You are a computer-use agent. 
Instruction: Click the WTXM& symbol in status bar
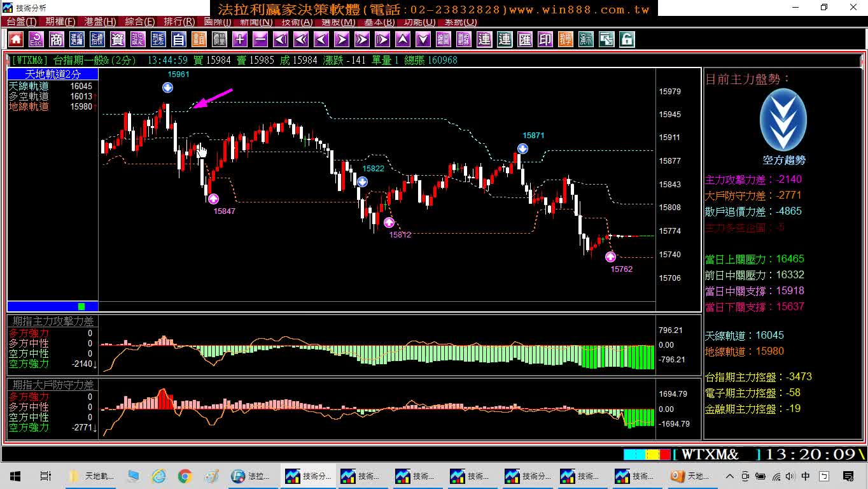[x=710, y=454]
